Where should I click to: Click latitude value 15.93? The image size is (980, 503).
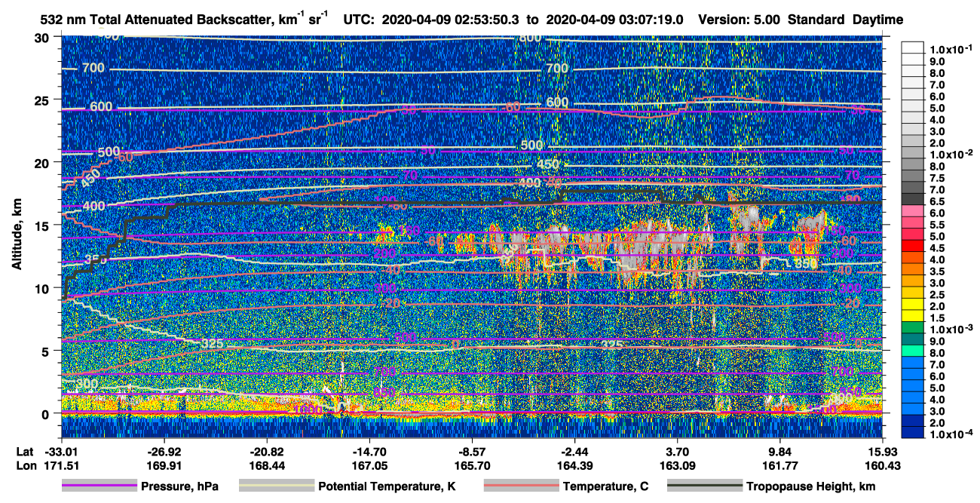pos(882,451)
